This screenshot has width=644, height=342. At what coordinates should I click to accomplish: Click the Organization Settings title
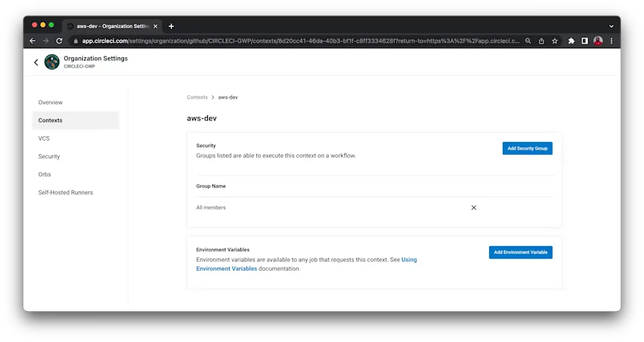(x=96, y=59)
